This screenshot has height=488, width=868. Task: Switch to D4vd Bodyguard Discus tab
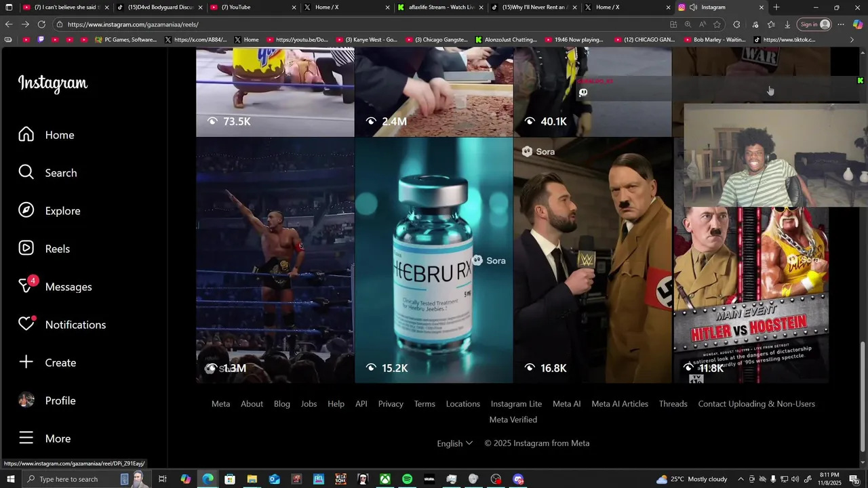point(159,7)
